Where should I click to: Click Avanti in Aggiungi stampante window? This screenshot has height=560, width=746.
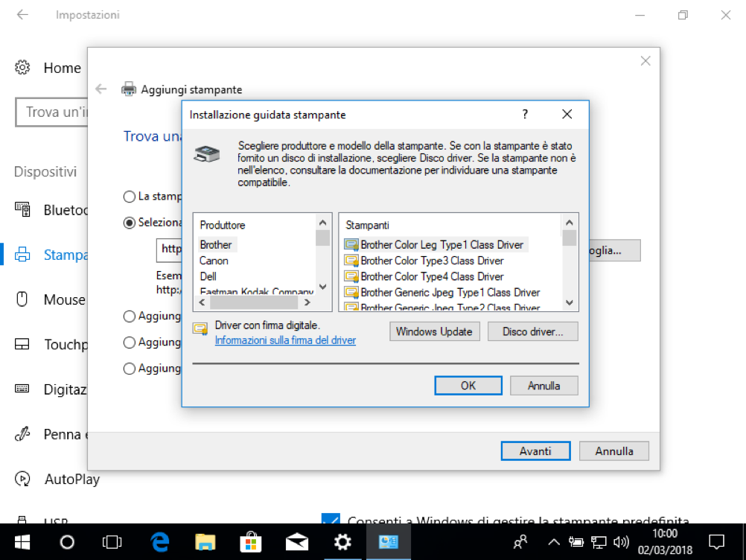tap(535, 451)
